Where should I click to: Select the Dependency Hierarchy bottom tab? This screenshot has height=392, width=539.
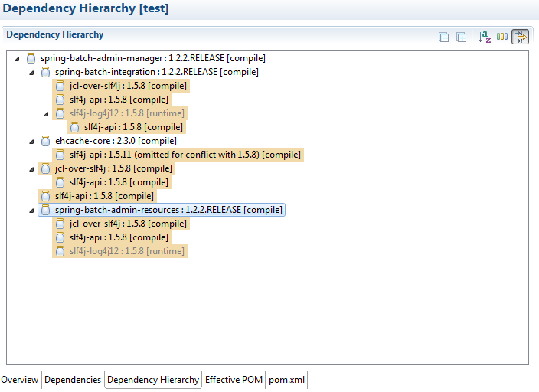pos(153,380)
